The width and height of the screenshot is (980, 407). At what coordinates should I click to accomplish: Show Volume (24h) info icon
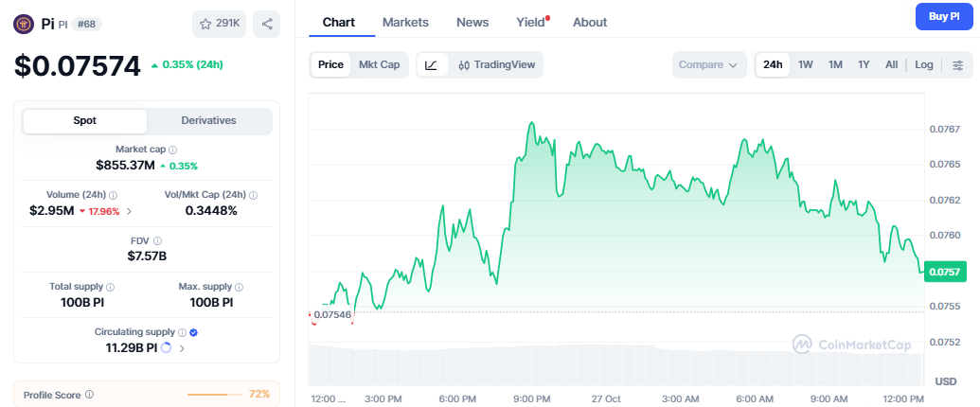pyautogui.click(x=114, y=195)
